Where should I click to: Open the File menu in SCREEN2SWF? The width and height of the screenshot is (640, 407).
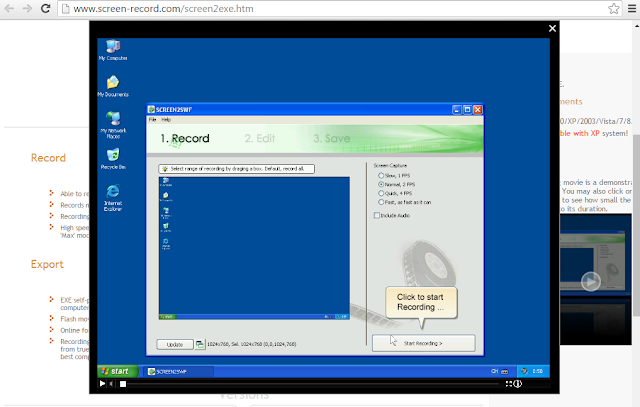click(152, 120)
